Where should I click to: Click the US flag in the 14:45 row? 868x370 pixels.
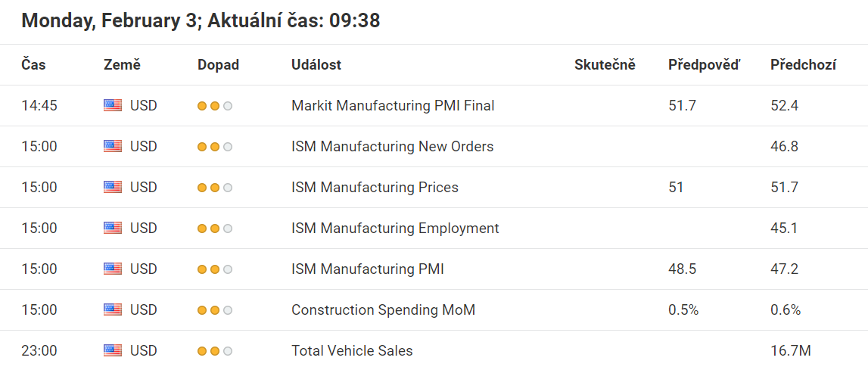click(112, 105)
